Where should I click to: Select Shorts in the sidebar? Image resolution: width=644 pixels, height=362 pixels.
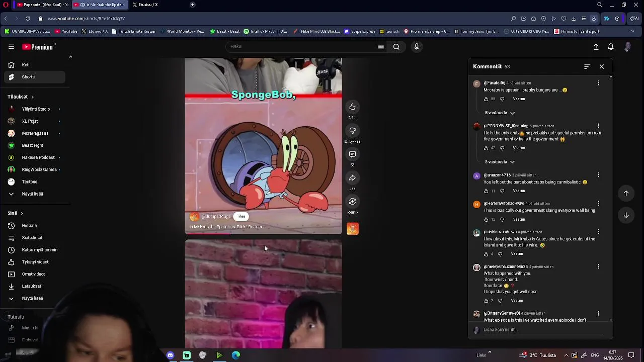[35, 77]
